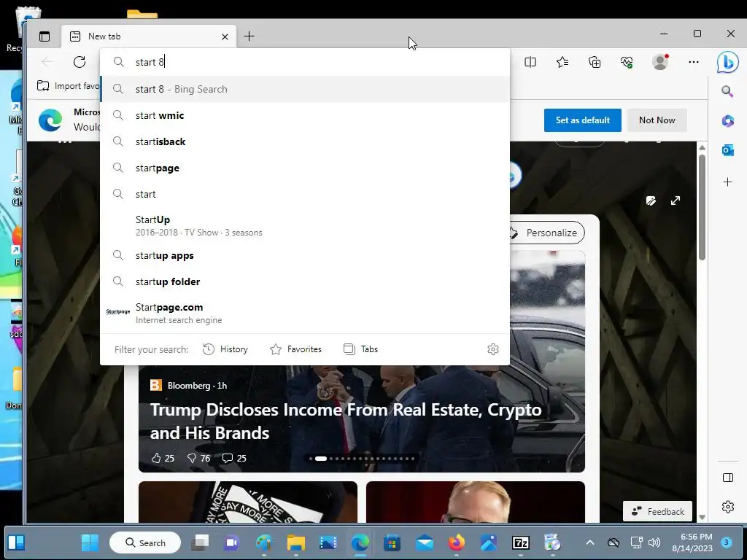Open the tab actions menu icon
Screen dimensions: 747x560
pyautogui.click(x=44, y=36)
